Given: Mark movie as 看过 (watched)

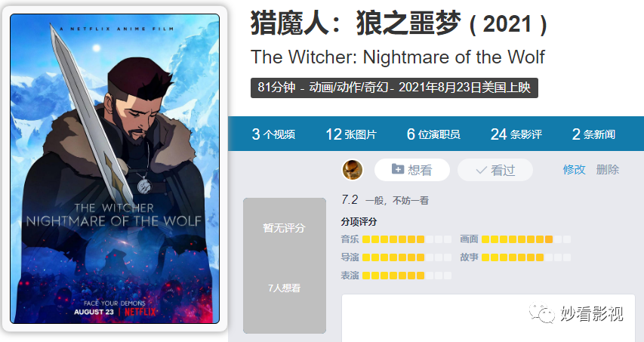Looking at the screenshot, I should pos(495,170).
